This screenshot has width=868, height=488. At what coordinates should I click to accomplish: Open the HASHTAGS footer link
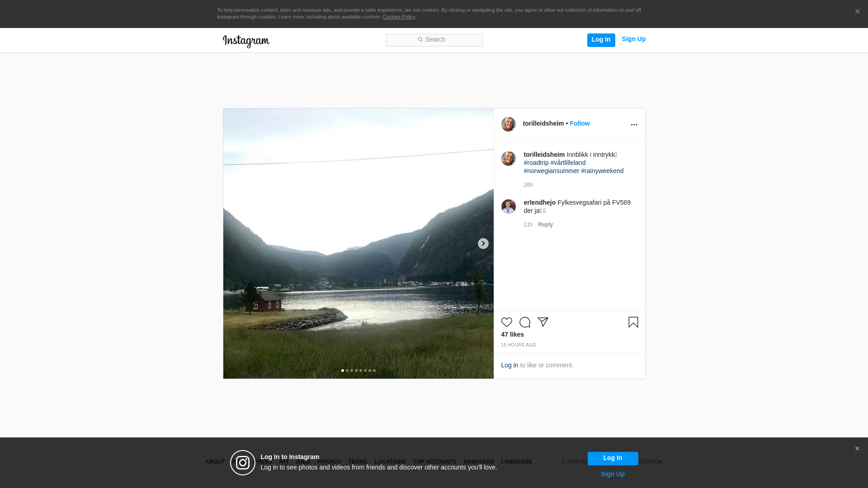coord(479,462)
